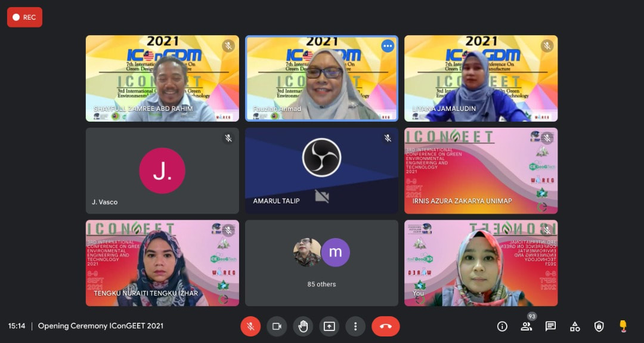Click the muted mic icon on SHAYFULL ZAMREE's tile
Image resolution: width=644 pixels, height=343 pixels.
(x=228, y=46)
